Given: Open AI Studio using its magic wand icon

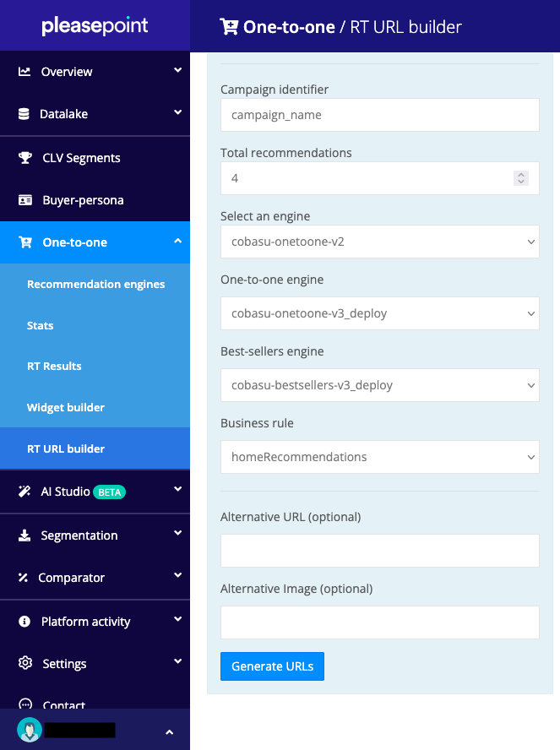Looking at the screenshot, I should coord(23,492).
